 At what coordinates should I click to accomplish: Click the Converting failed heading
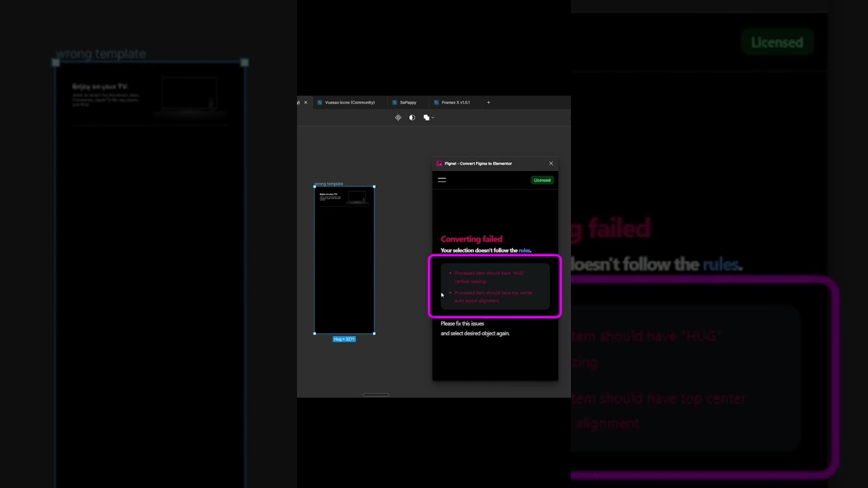(x=471, y=239)
